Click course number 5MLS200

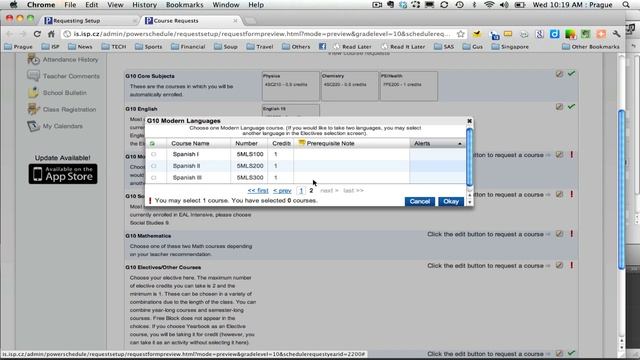250,166
